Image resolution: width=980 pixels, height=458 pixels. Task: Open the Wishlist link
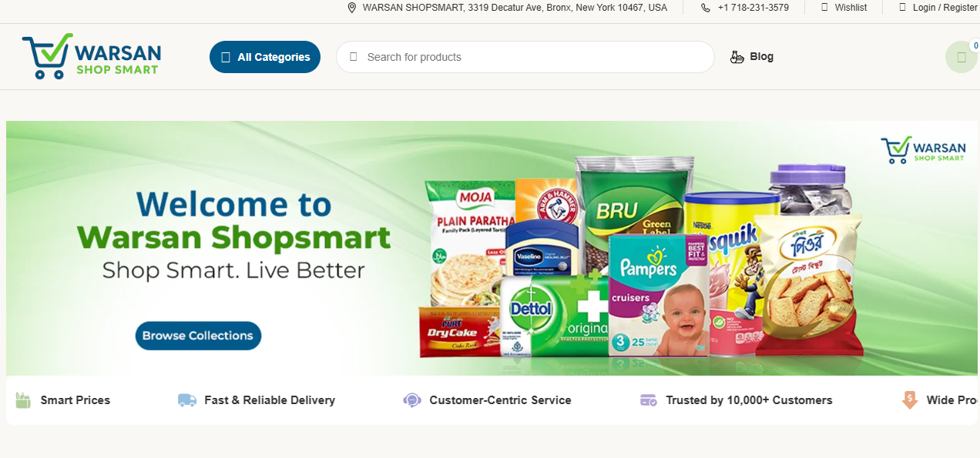851,8
